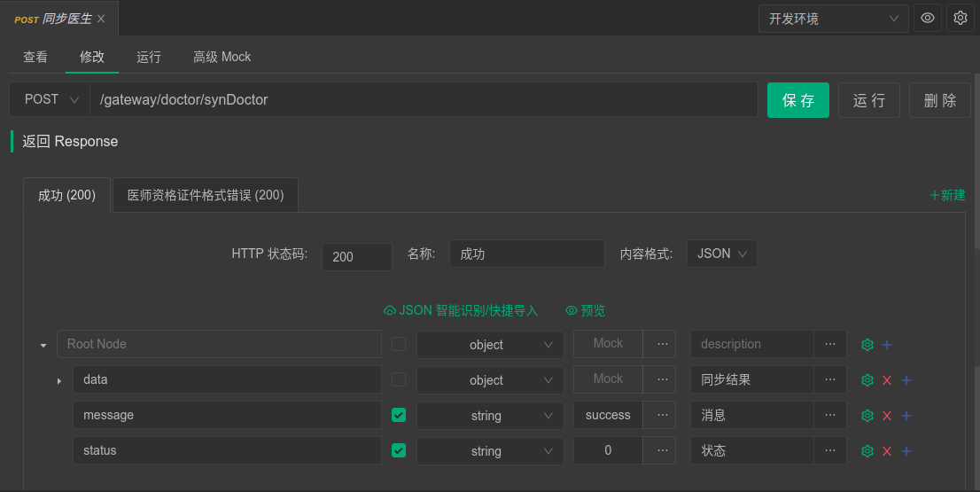Screen dimensions: 980x492
Task: Switch to the 高级 Mock tab
Action: point(222,57)
